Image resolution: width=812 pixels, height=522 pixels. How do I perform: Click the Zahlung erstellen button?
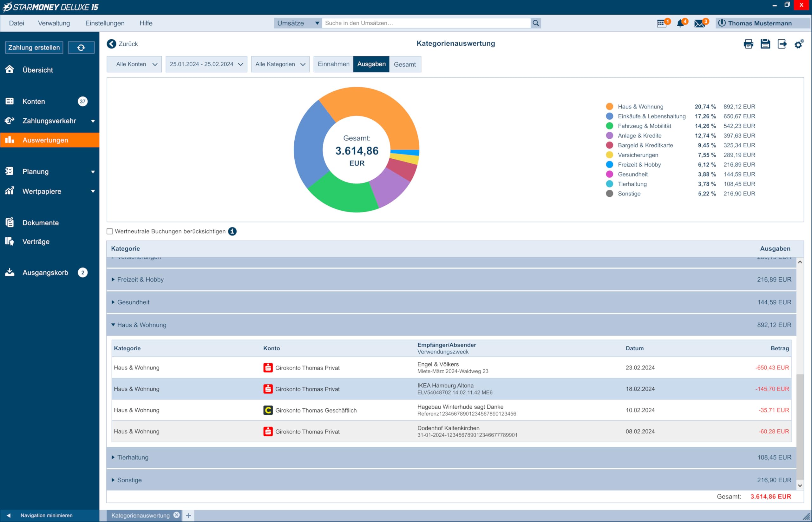pyautogui.click(x=34, y=48)
